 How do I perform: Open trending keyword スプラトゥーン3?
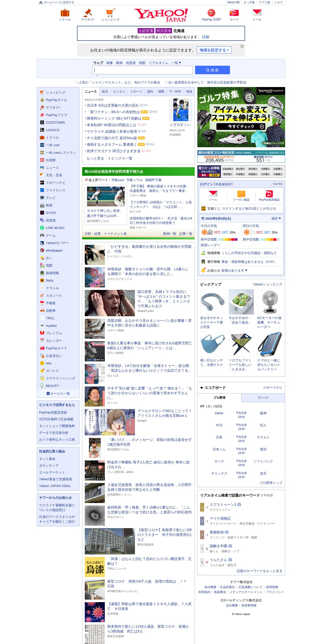click(223, 504)
